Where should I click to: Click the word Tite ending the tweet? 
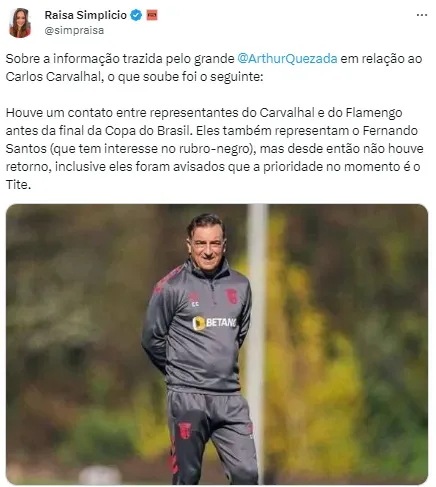(17, 185)
